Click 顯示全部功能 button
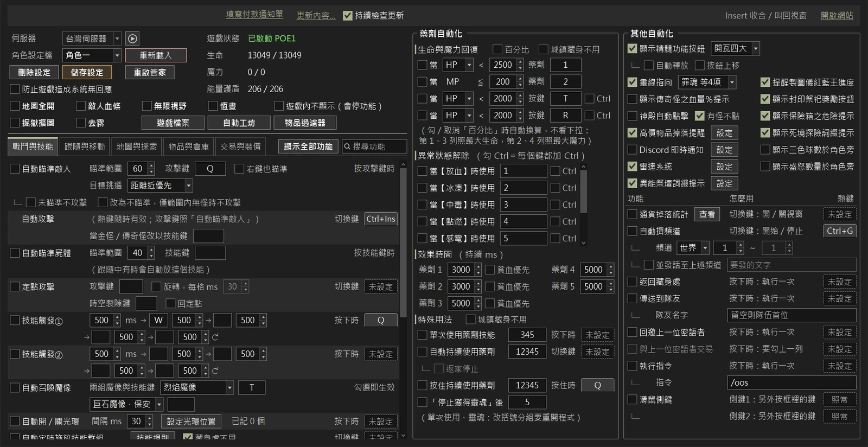 [x=308, y=146]
